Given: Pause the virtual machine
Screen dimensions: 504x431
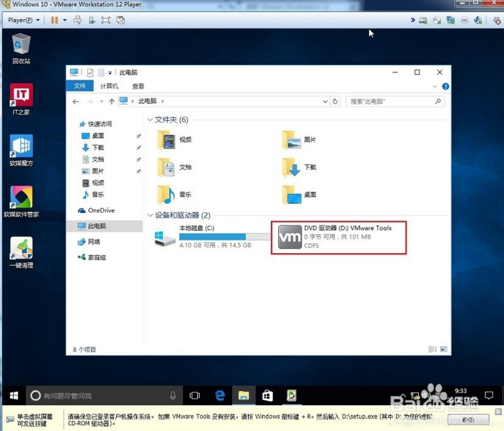Looking at the screenshot, I should (x=54, y=20).
